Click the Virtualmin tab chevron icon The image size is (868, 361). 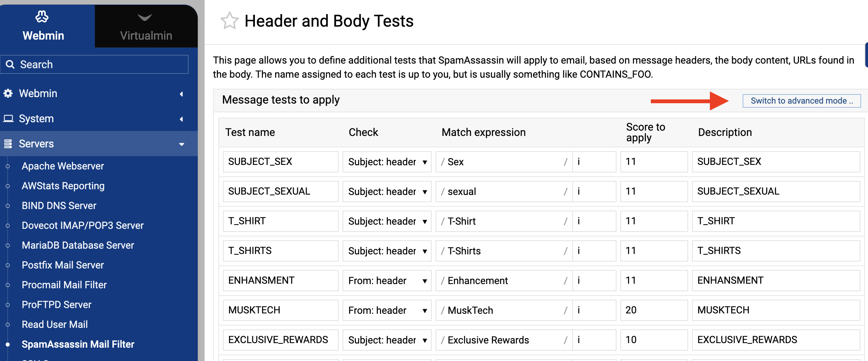pyautogui.click(x=145, y=17)
